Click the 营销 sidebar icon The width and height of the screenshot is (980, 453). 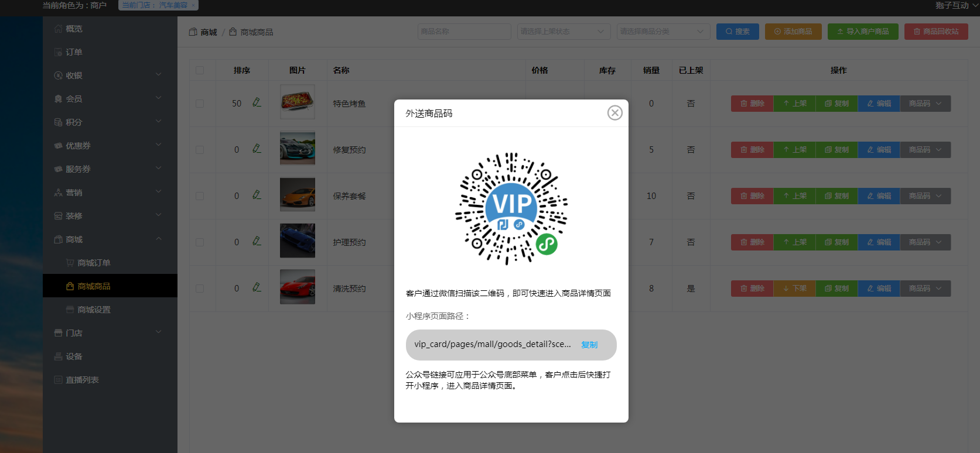(x=58, y=193)
